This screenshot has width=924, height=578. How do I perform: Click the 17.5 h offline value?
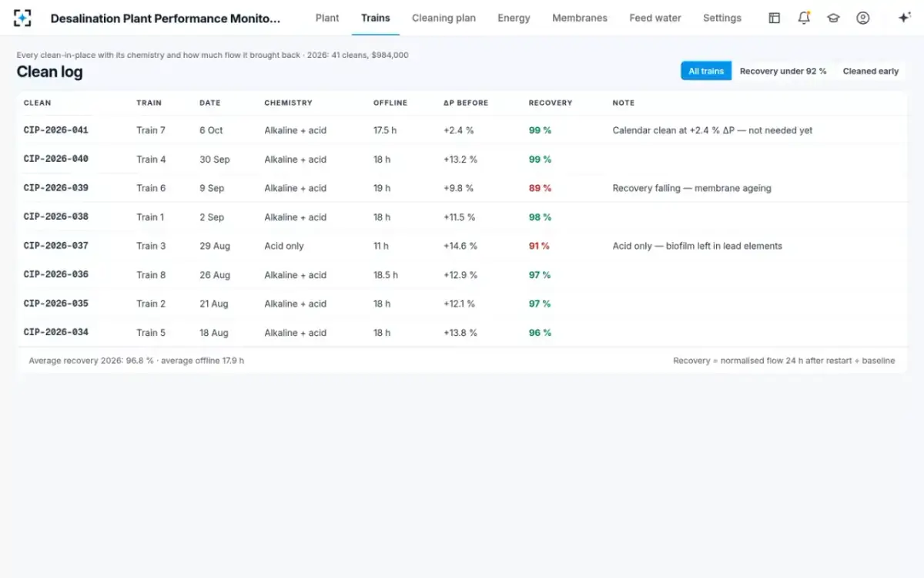tap(385, 130)
